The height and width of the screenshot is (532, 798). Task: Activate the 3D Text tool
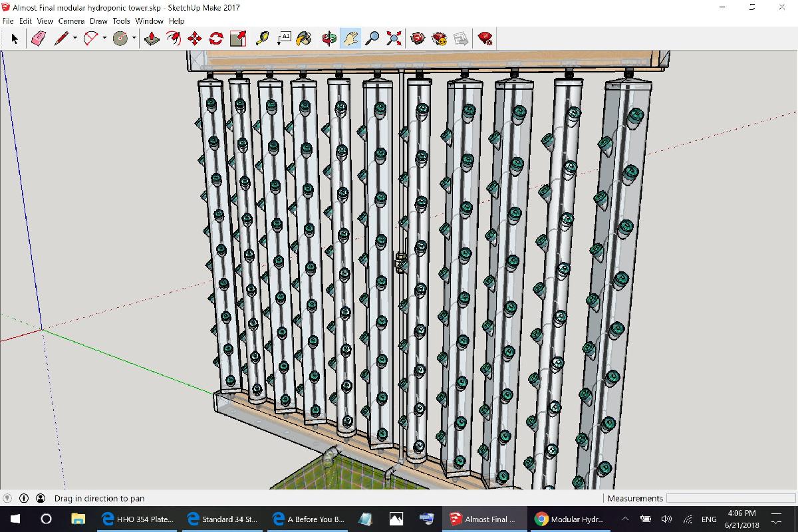[283, 38]
